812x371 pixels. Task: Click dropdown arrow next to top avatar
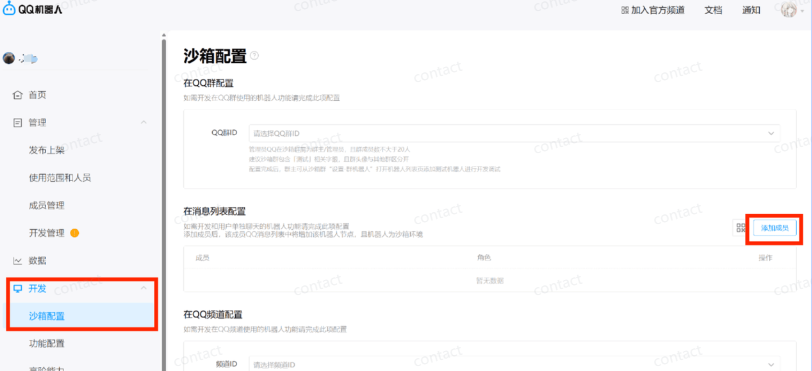point(802,10)
